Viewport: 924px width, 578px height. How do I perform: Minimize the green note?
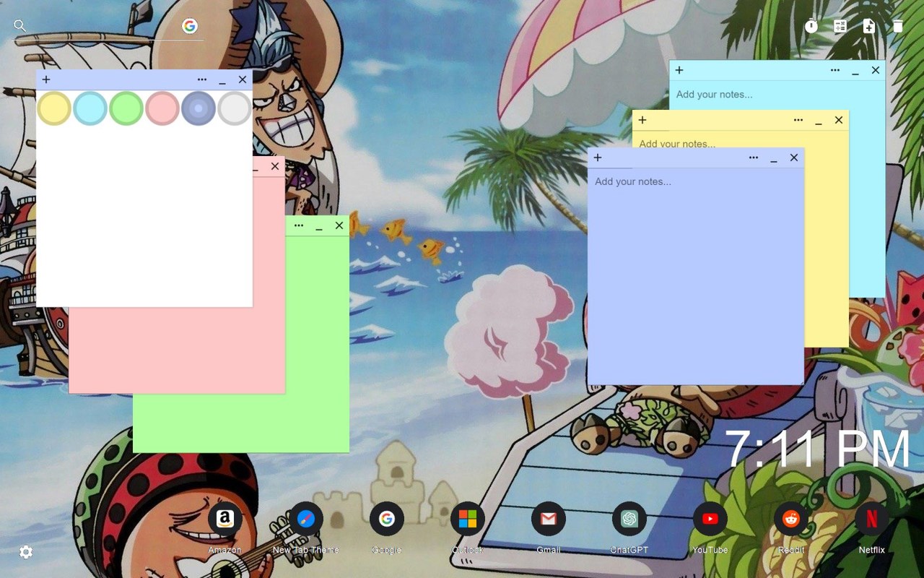pos(319,226)
